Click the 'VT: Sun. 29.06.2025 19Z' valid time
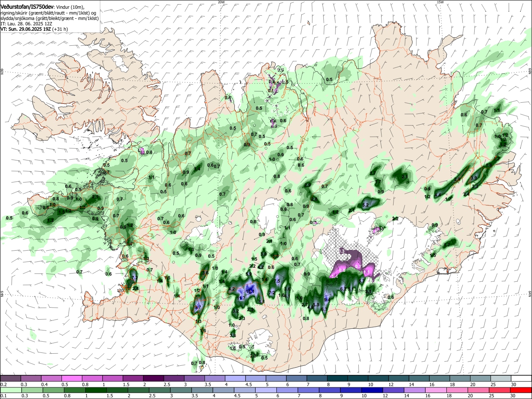The image size is (532, 399). (26, 29)
